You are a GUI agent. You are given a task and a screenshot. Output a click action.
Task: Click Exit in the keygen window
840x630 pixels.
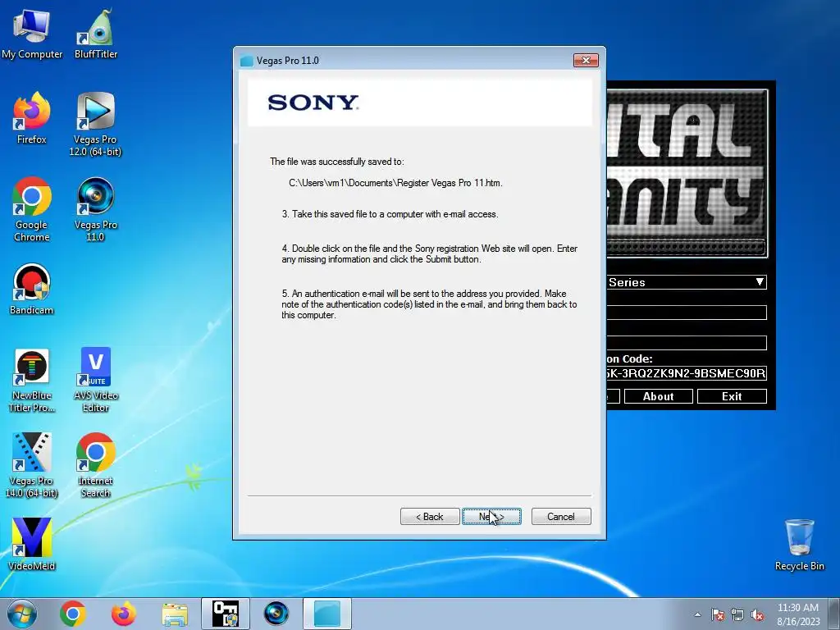click(732, 396)
